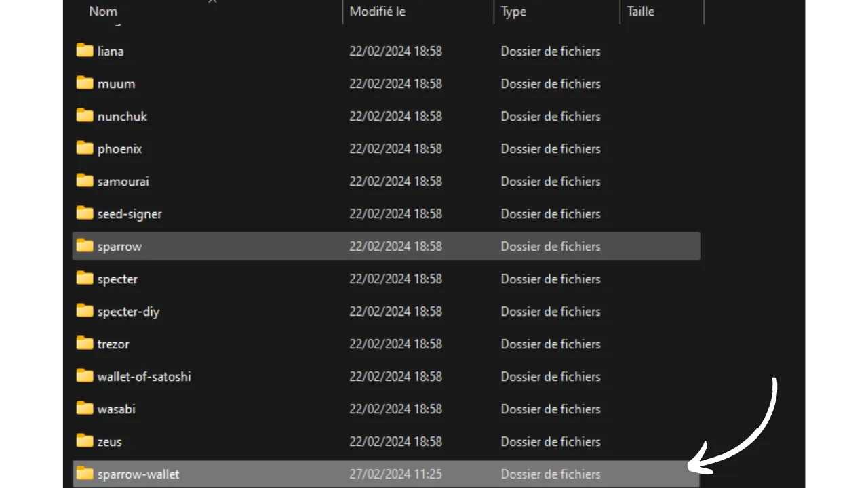Click the Dossier de fichiers type for zeus
868x488 pixels.
click(550, 442)
